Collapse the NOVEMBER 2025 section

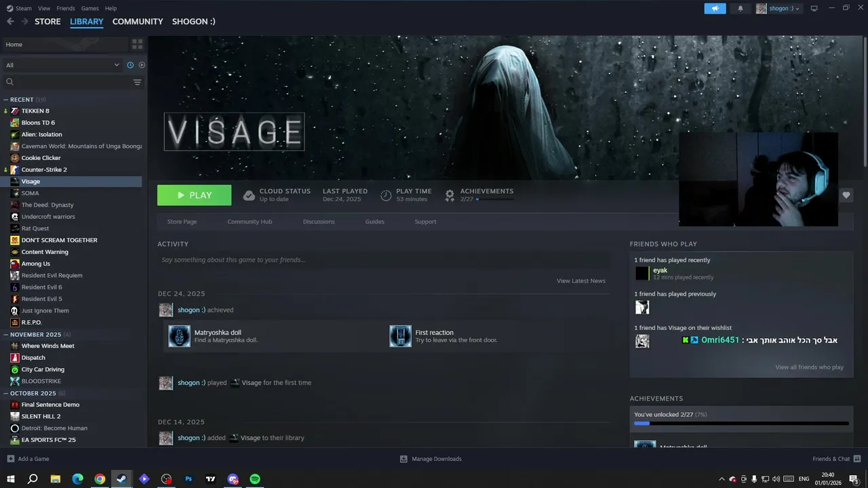[6, 335]
